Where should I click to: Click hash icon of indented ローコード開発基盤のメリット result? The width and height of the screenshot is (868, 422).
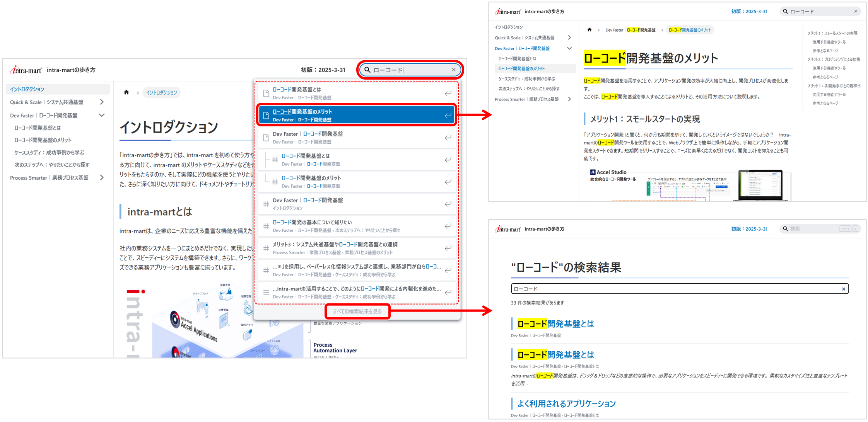275,182
